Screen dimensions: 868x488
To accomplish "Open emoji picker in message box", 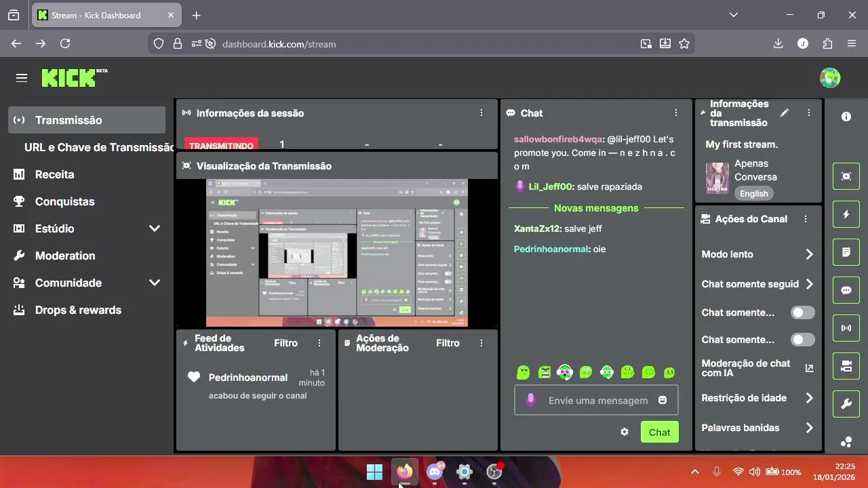I will pyautogui.click(x=663, y=401).
